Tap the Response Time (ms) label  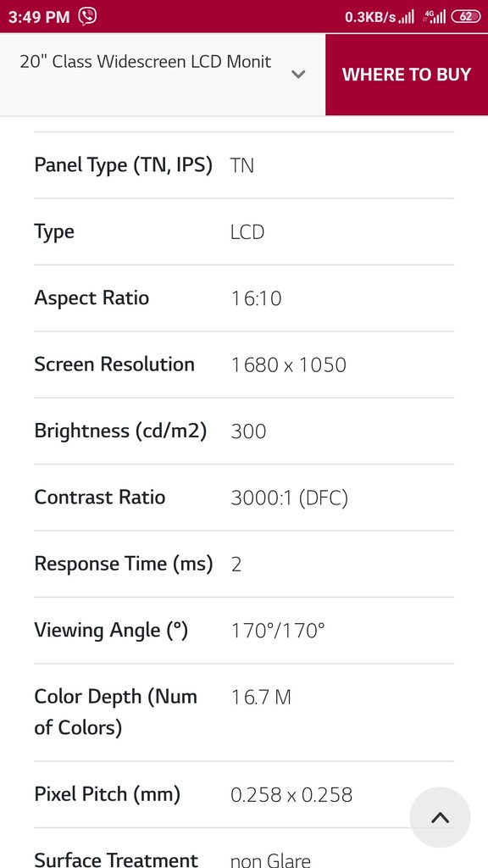[124, 564]
